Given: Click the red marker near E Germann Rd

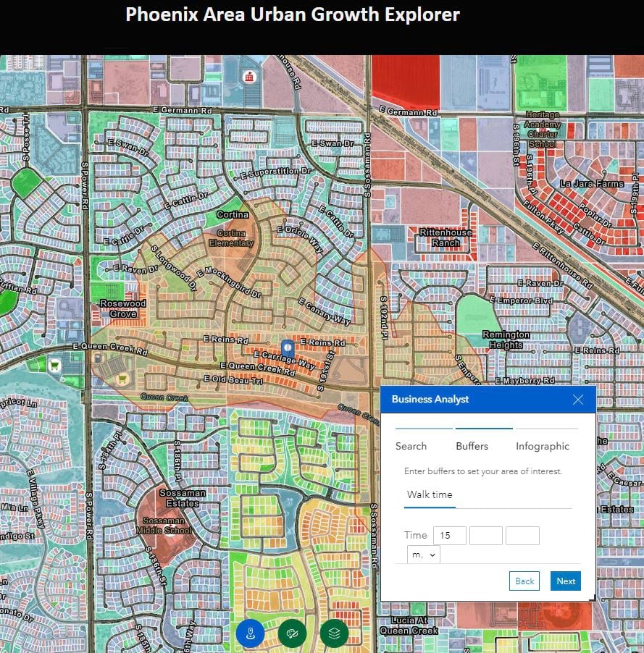Looking at the screenshot, I should point(249,77).
